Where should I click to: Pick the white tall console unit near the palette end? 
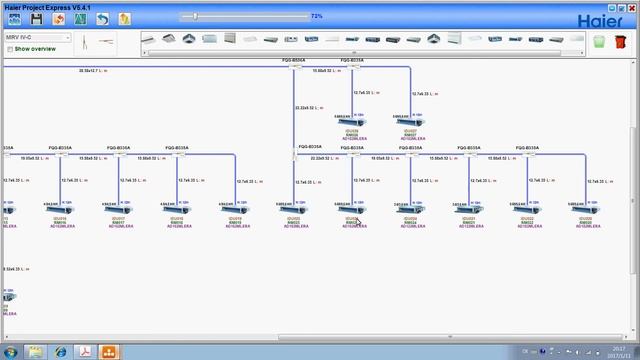[454, 38]
